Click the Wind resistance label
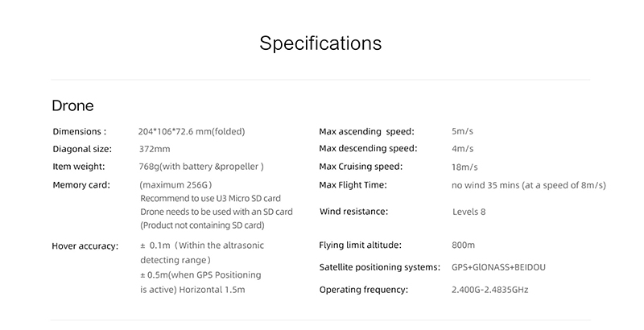644x330 pixels. coord(353,212)
